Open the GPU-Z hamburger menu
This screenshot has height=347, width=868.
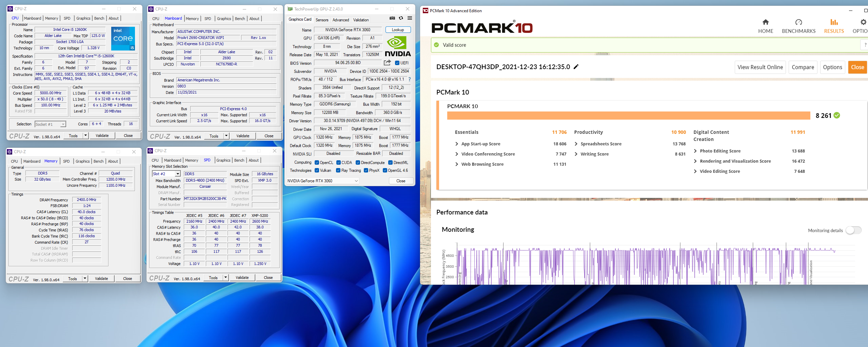[410, 18]
